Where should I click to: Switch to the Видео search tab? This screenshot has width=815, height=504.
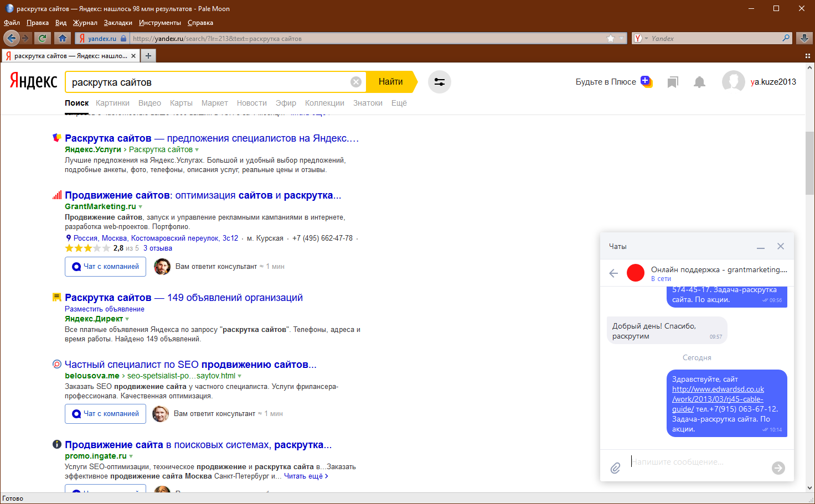pos(149,103)
